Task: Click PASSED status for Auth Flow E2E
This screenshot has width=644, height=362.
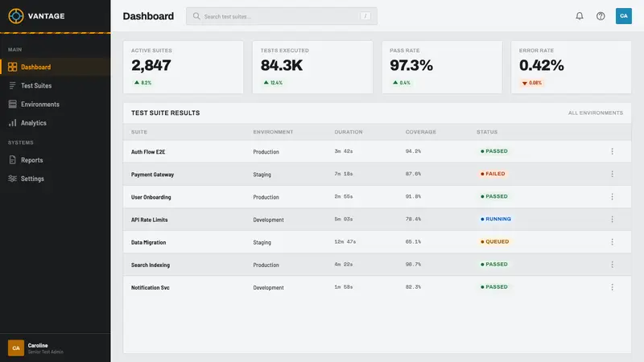Action: pyautogui.click(x=493, y=151)
